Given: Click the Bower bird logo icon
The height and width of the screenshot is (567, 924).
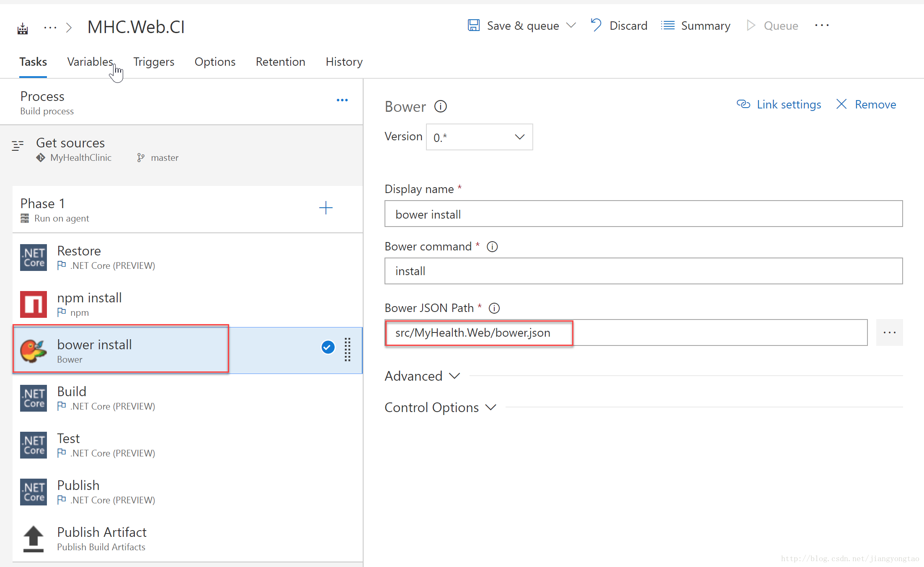Looking at the screenshot, I should pyautogui.click(x=34, y=351).
